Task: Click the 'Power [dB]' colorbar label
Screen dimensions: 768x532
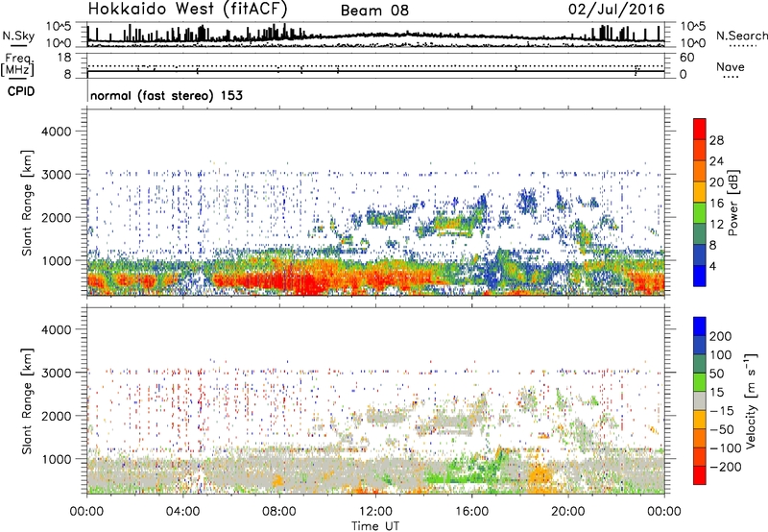Action: click(x=732, y=203)
